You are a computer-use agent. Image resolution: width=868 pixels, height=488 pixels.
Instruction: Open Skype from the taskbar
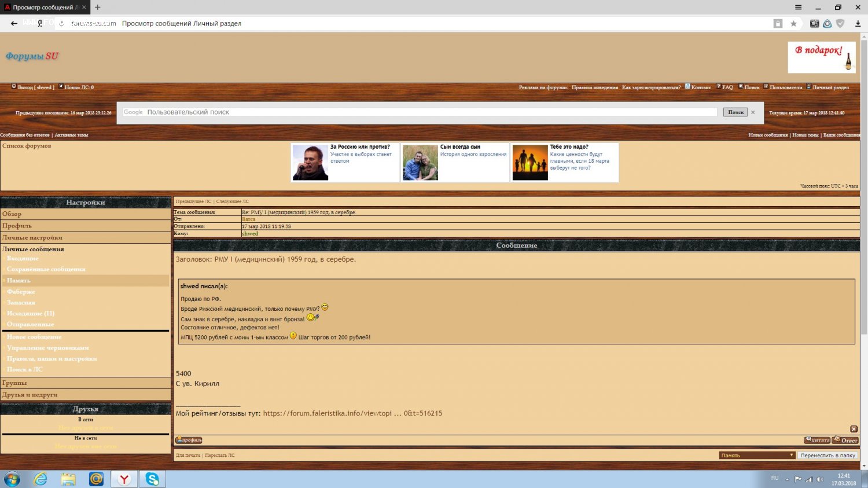pos(152,479)
